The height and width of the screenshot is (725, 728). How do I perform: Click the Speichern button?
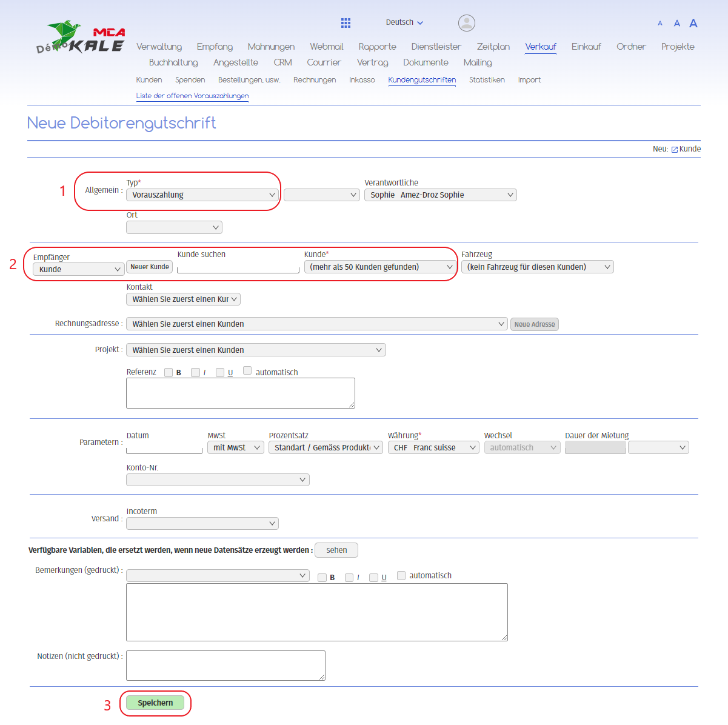[155, 703]
